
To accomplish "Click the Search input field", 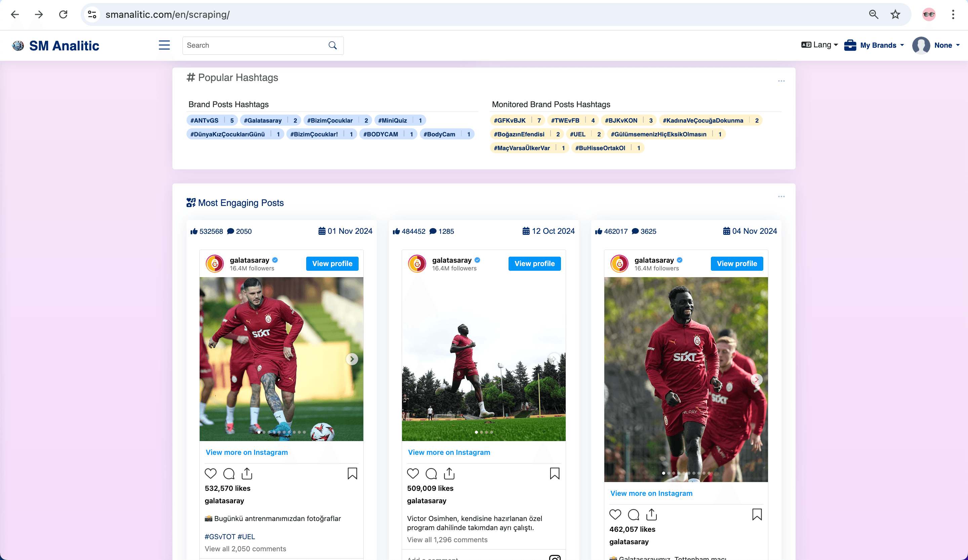I will 263,45.
